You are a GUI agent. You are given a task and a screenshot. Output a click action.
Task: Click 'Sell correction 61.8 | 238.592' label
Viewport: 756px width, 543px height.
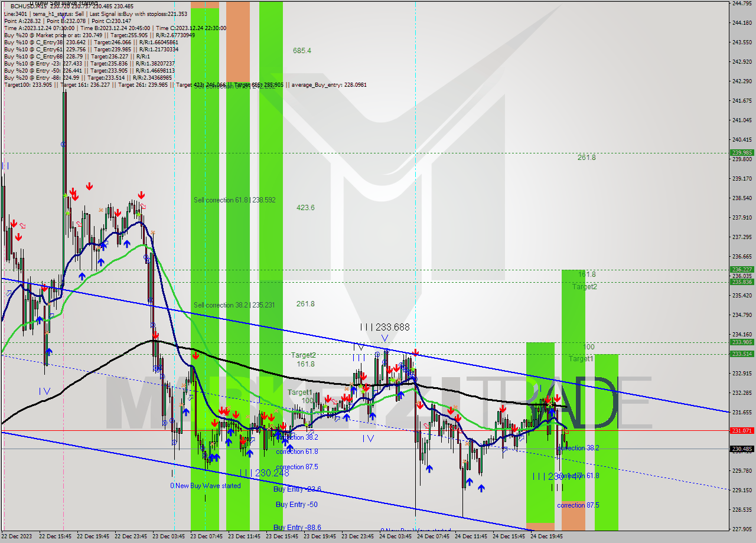pyautogui.click(x=234, y=200)
